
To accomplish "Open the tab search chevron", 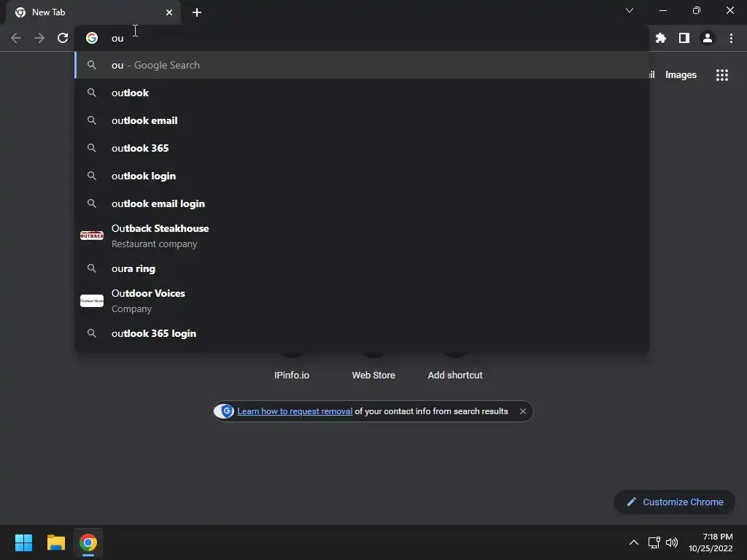I will 630,10.
